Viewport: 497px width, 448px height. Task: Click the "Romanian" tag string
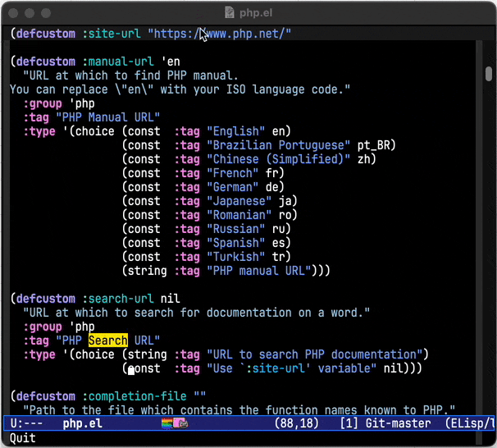click(239, 215)
